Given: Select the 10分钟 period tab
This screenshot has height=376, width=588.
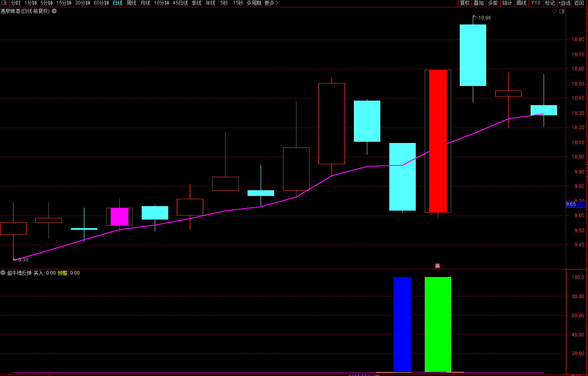Looking at the screenshot, I should pyautogui.click(x=162, y=3).
